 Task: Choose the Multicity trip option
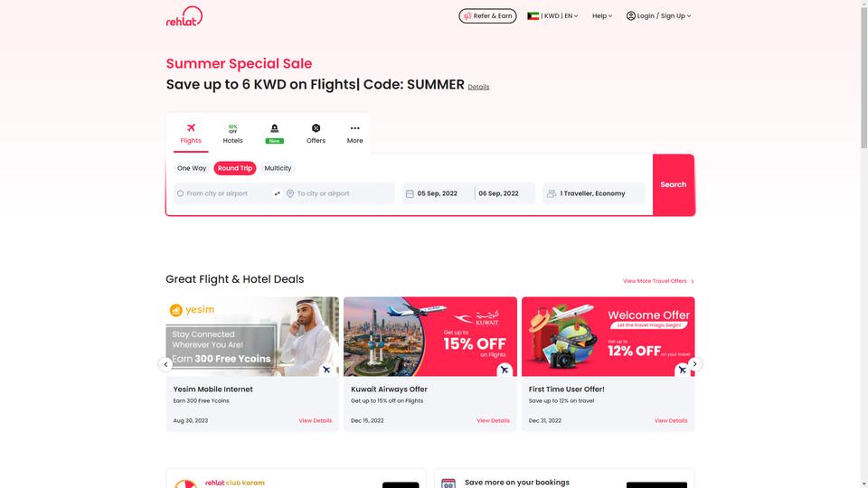[278, 168]
